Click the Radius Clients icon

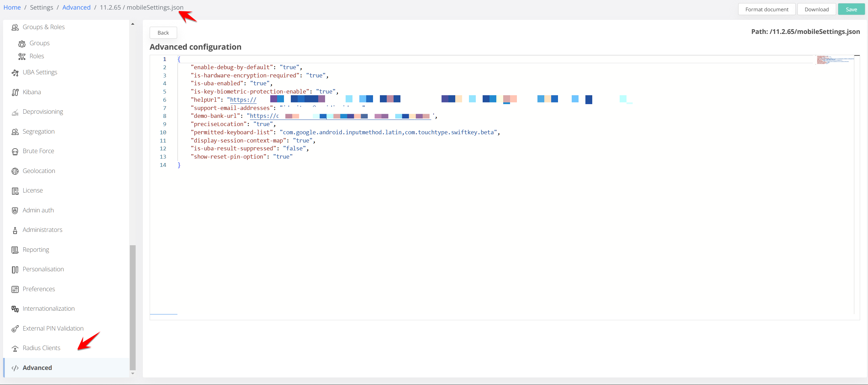(15, 348)
